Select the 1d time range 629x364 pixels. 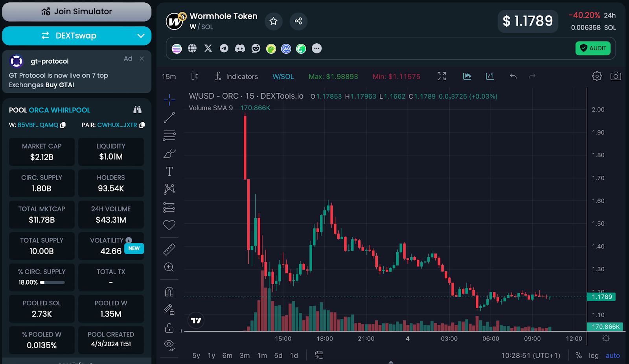pyautogui.click(x=294, y=355)
